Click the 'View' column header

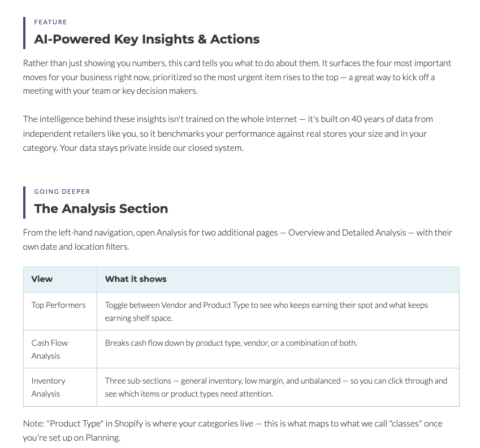(42, 279)
